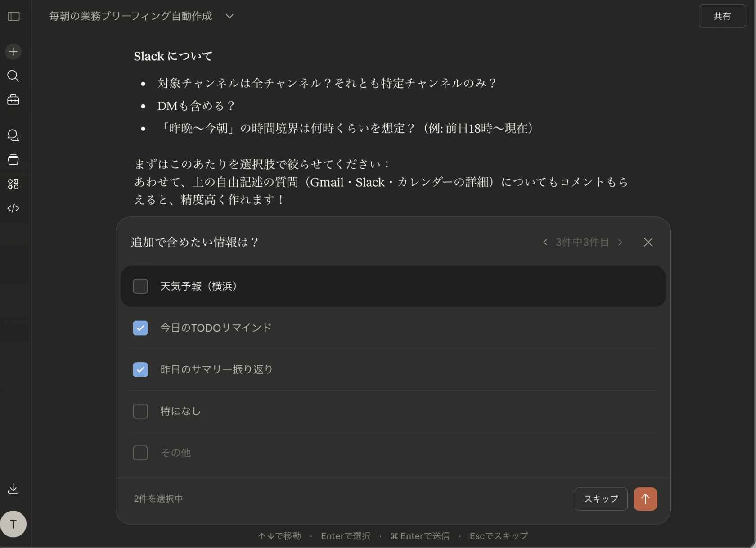This screenshot has height=548, width=756.
Task: Uncheck 今日のTODOリマインド option
Action: [x=140, y=328]
